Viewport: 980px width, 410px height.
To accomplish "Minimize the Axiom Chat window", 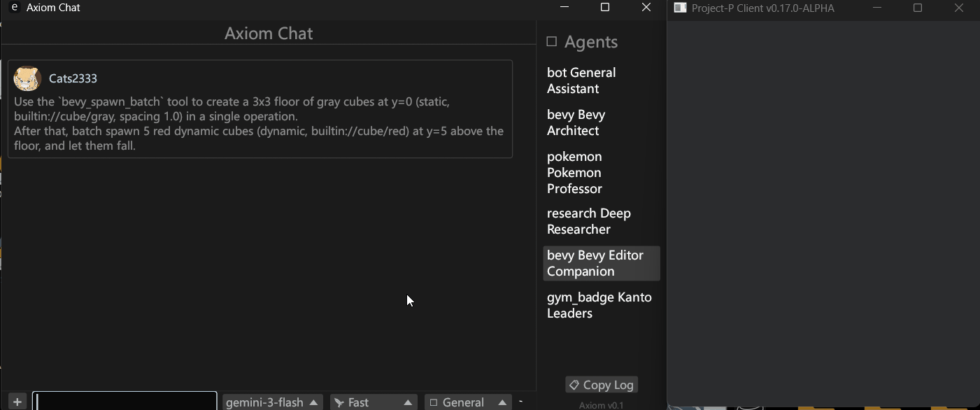I will 564,8.
